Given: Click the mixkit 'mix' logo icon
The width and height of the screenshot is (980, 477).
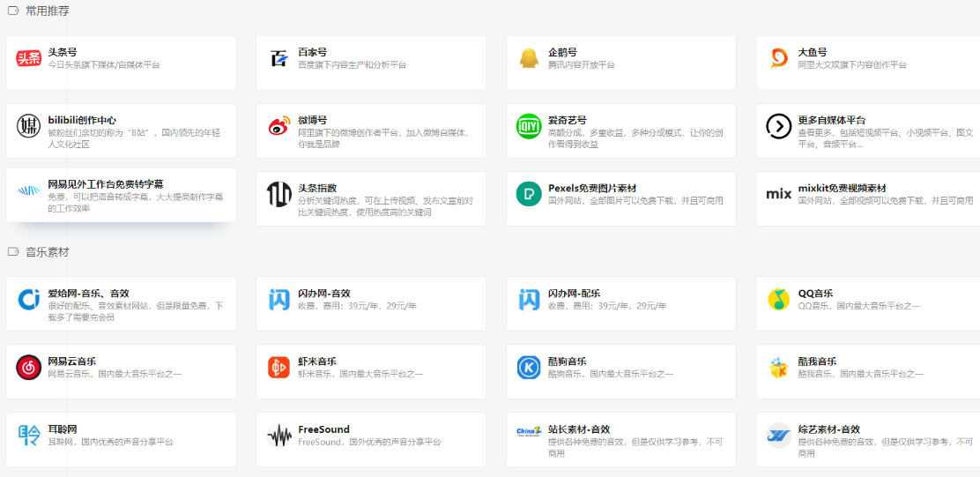Looking at the screenshot, I should [x=779, y=195].
